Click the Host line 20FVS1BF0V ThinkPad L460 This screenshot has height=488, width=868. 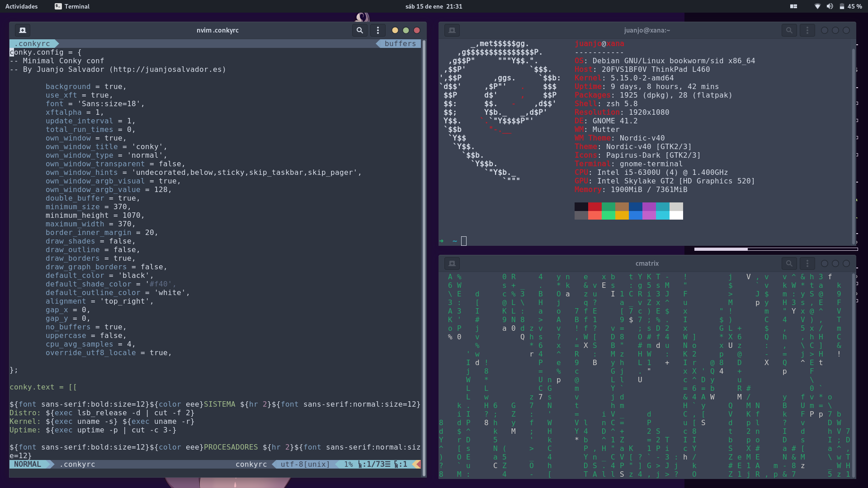click(642, 70)
